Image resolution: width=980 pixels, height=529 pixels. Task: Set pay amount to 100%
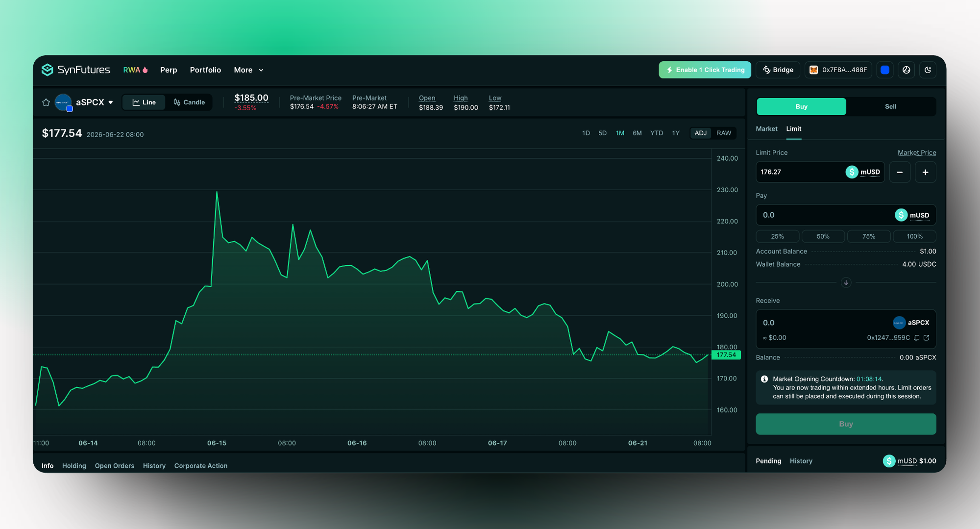[915, 236]
